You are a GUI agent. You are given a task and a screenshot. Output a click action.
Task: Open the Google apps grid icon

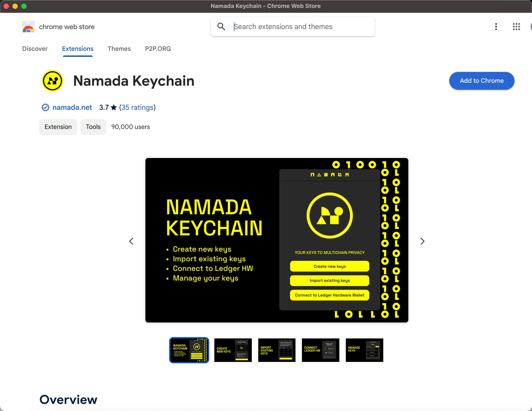pyautogui.click(x=516, y=27)
